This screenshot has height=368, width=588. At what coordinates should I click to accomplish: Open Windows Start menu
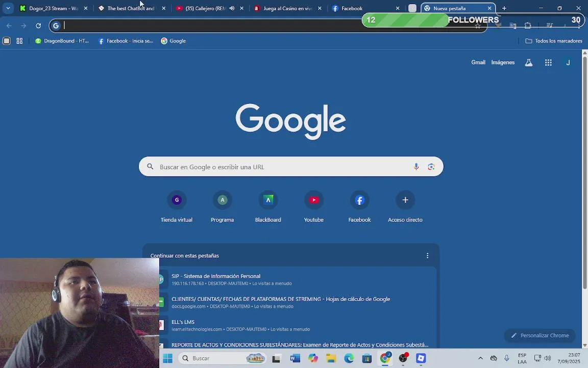[167, 358]
